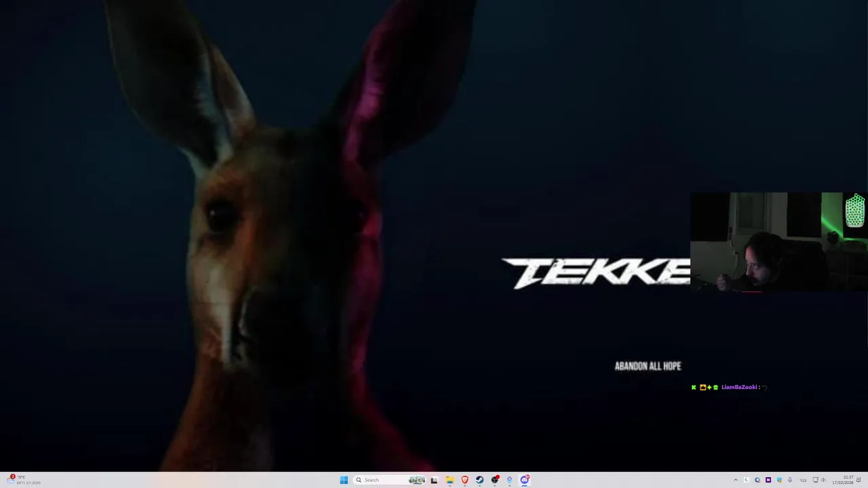Click the green pineapple-shaped overlay icon
The height and width of the screenshot is (488, 868).
[x=855, y=211]
